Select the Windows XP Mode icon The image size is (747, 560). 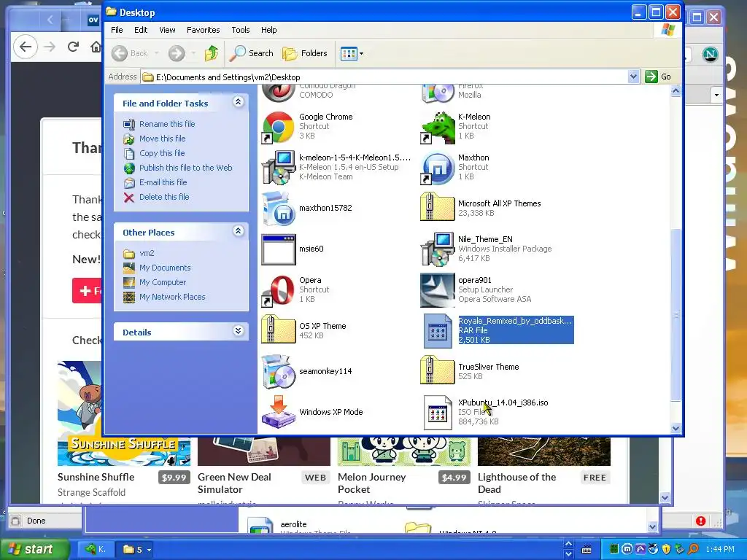pos(278,412)
